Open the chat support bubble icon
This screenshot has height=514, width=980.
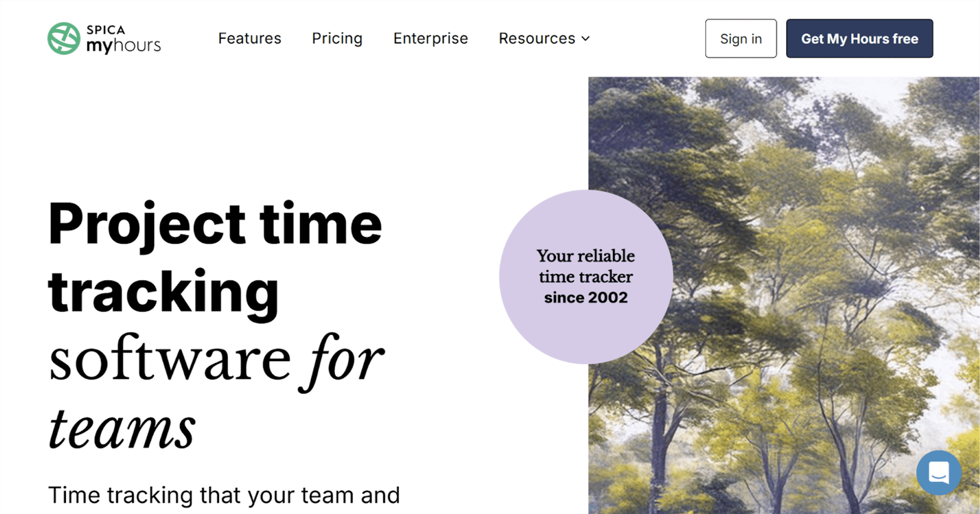coord(938,473)
